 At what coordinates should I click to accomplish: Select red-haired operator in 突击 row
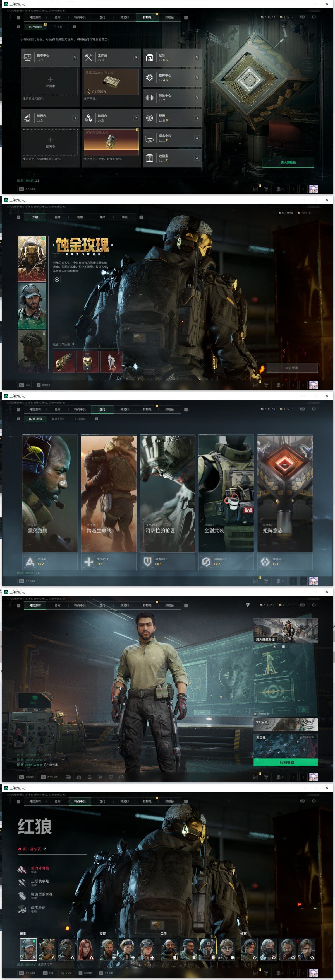(86, 950)
